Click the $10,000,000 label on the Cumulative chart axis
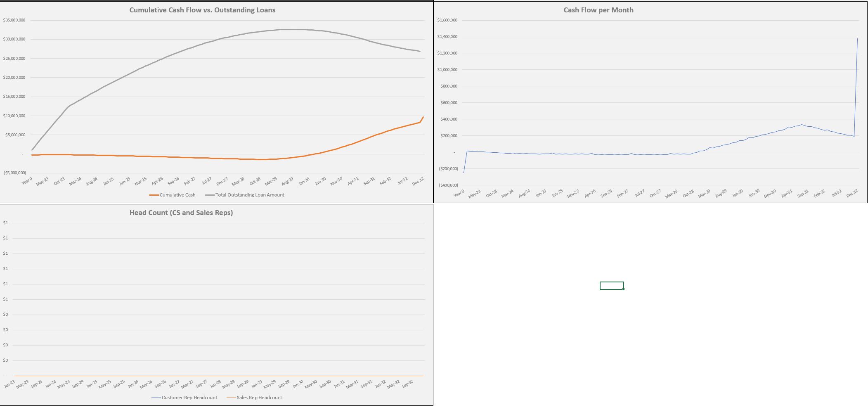 click(x=14, y=116)
